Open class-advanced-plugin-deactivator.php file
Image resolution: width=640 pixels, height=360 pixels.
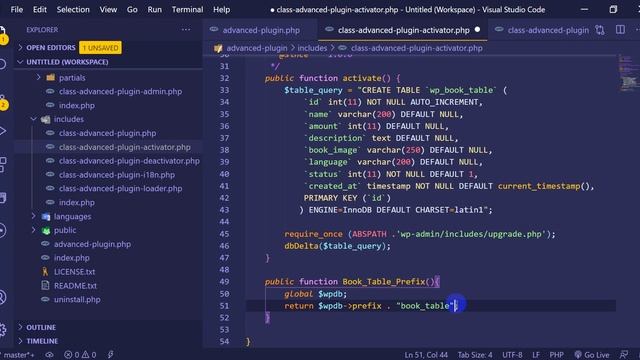(x=129, y=161)
